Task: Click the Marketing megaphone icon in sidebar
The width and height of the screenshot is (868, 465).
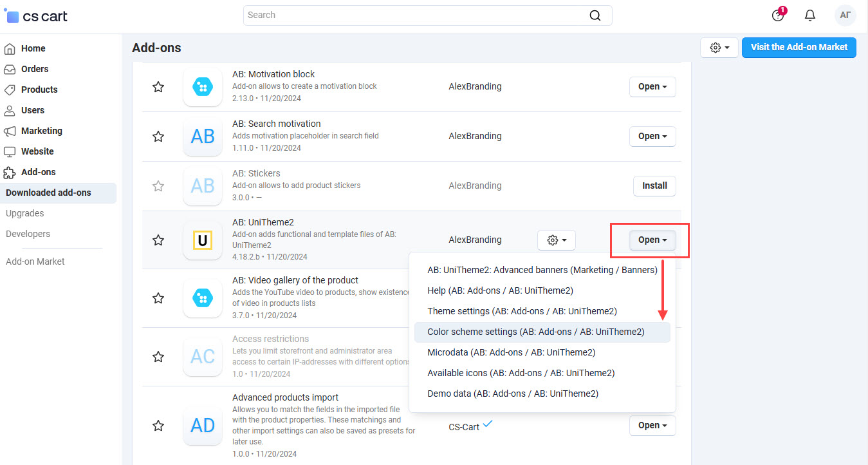Action: pos(10,131)
